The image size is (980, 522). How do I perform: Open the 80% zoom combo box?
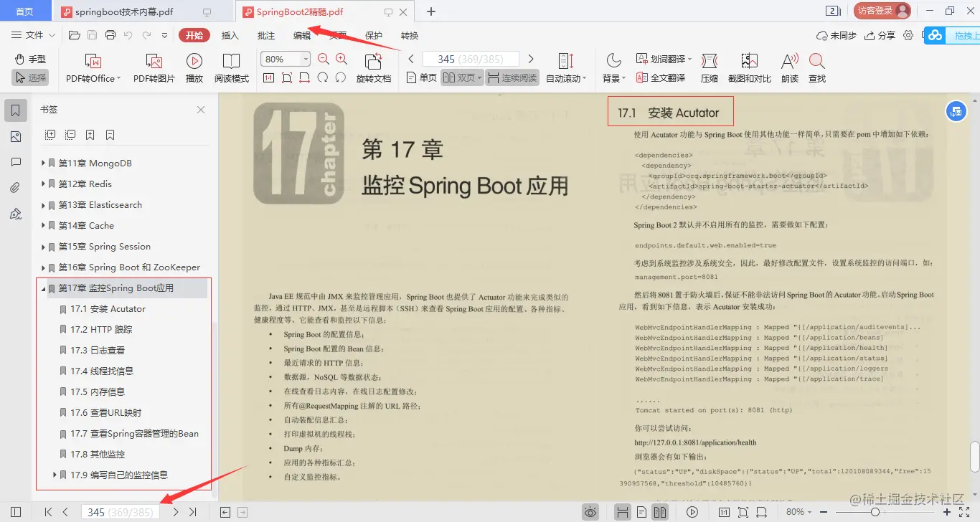[286, 60]
